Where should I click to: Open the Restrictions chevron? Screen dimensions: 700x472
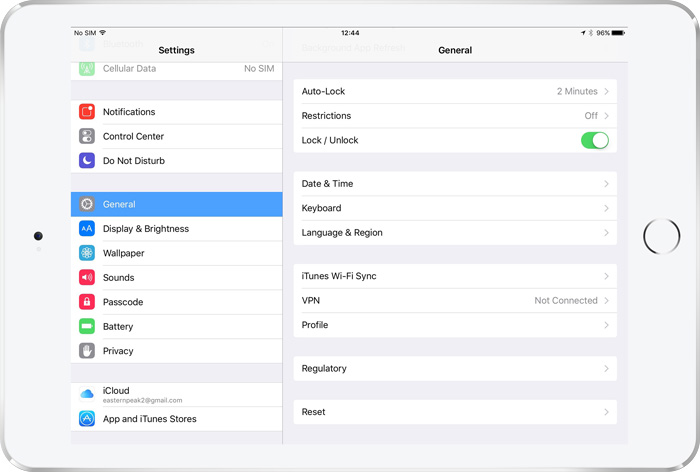click(x=606, y=116)
